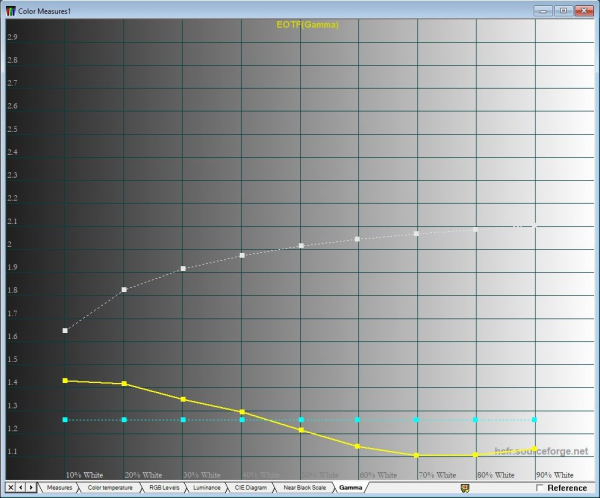
Task: Click the yellow data point at 10% White
Action: click(x=65, y=380)
